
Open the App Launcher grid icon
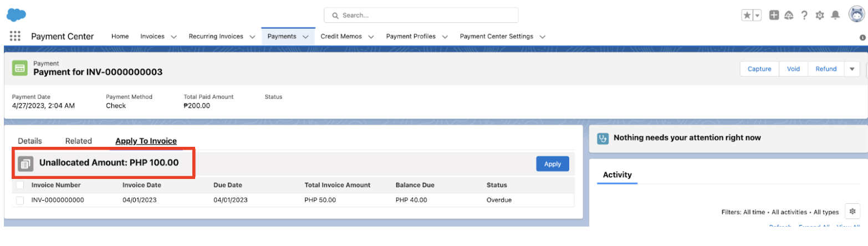point(15,37)
